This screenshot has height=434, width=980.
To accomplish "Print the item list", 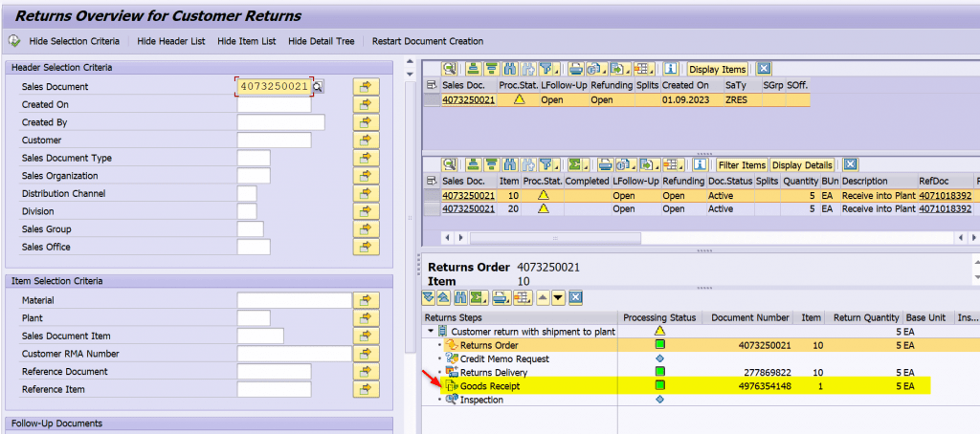I will coord(605,164).
